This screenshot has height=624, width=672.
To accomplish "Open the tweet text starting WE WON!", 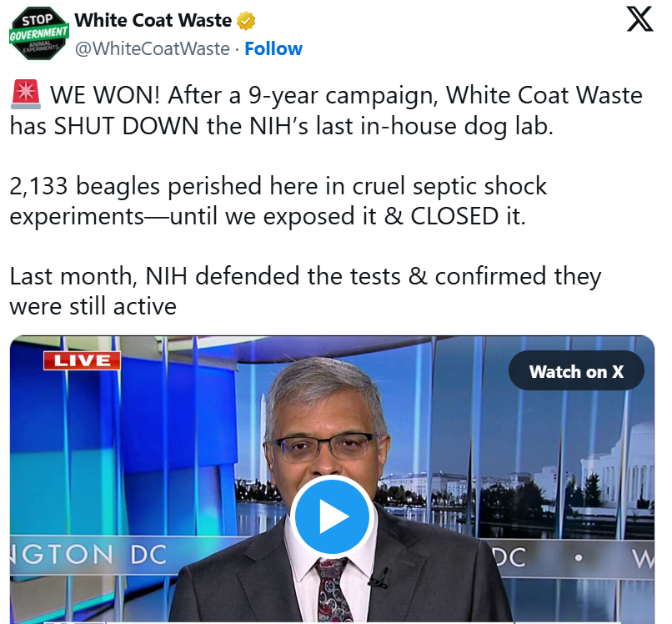I will point(326,110).
